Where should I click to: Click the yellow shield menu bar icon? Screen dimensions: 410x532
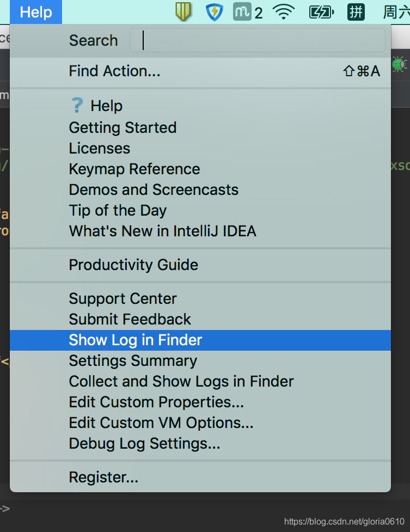point(183,11)
